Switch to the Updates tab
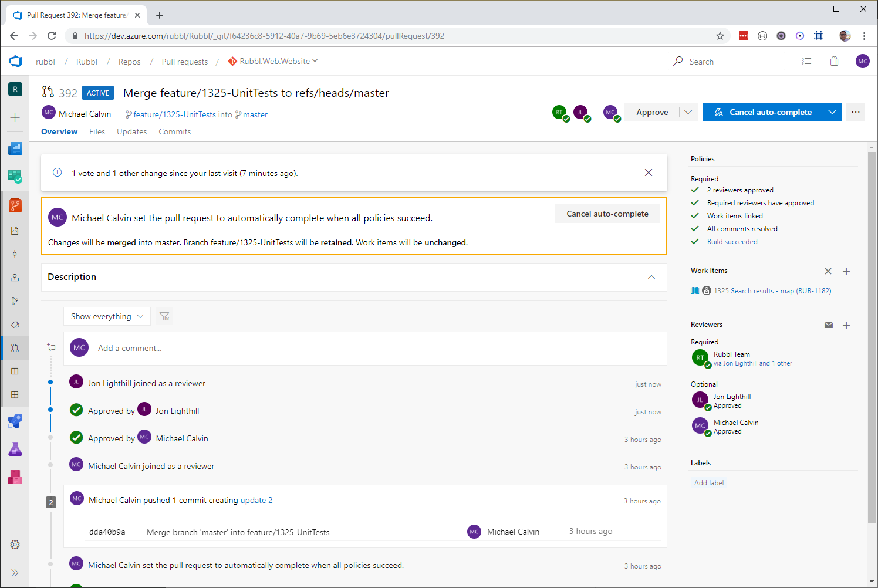The height and width of the screenshot is (588, 878). point(132,131)
